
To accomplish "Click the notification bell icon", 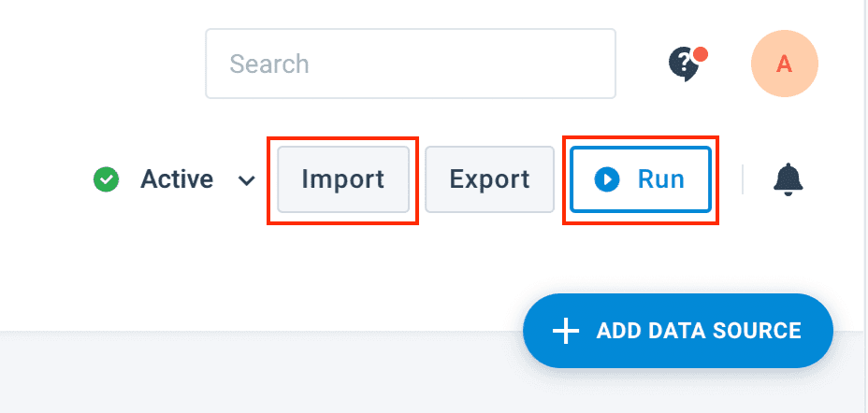I will pyautogui.click(x=788, y=178).
